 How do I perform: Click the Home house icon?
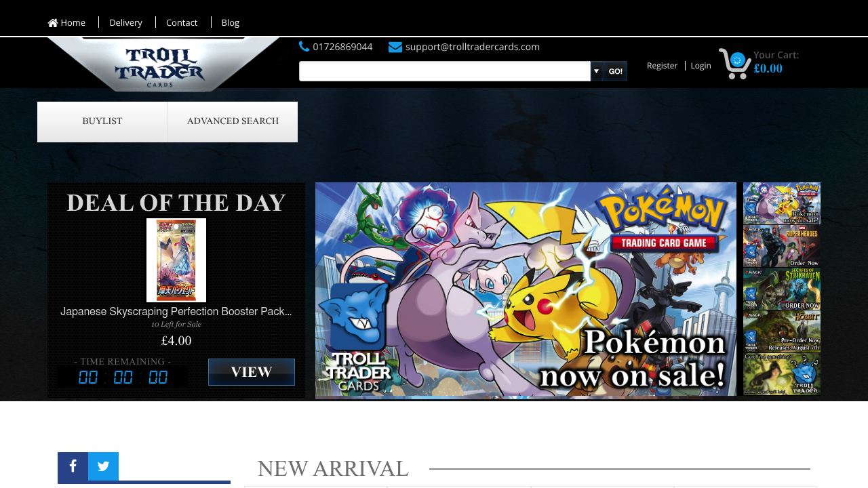click(x=53, y=23)
